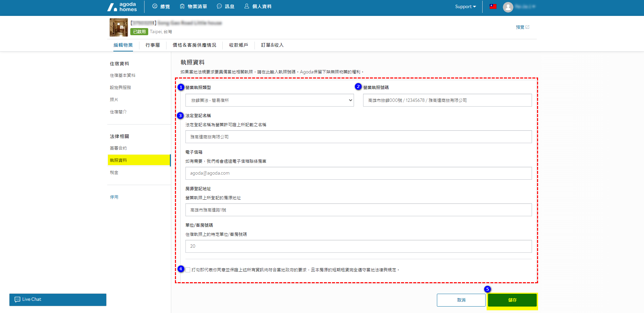Click the Live Chat bubble icon
Image resolution: width=644 pixels, height=313 pixels.
(17, 299)
